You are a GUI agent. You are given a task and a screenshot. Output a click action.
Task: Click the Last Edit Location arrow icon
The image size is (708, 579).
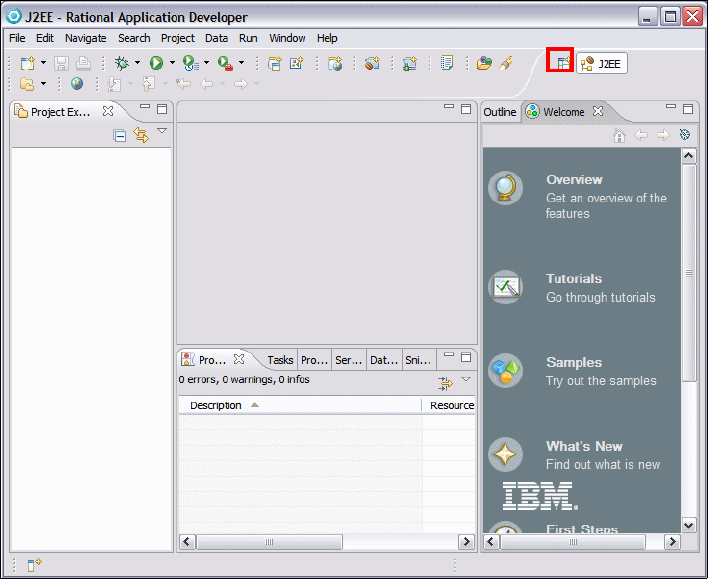tap(183, 84)
